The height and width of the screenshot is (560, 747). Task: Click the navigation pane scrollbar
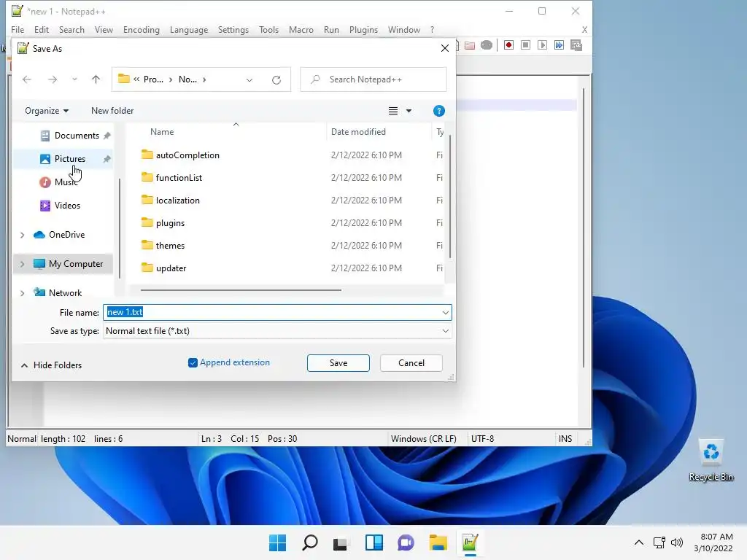click(x=120, y=228)
